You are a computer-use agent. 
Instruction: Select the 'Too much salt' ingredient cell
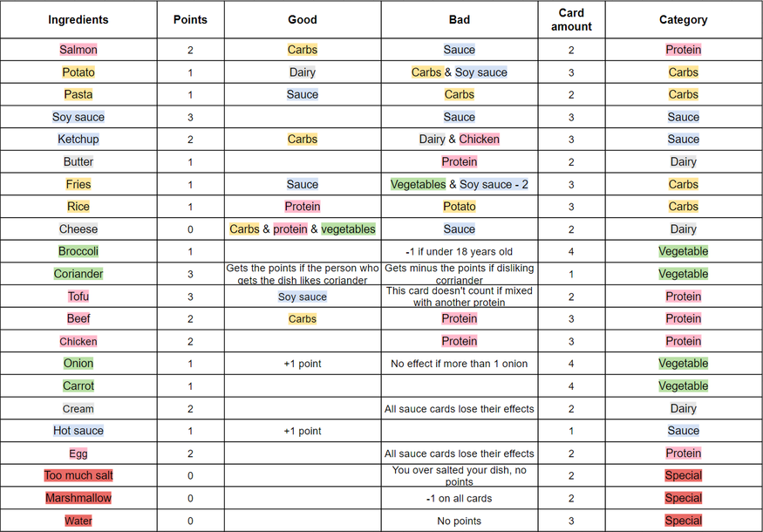point(78,475)
